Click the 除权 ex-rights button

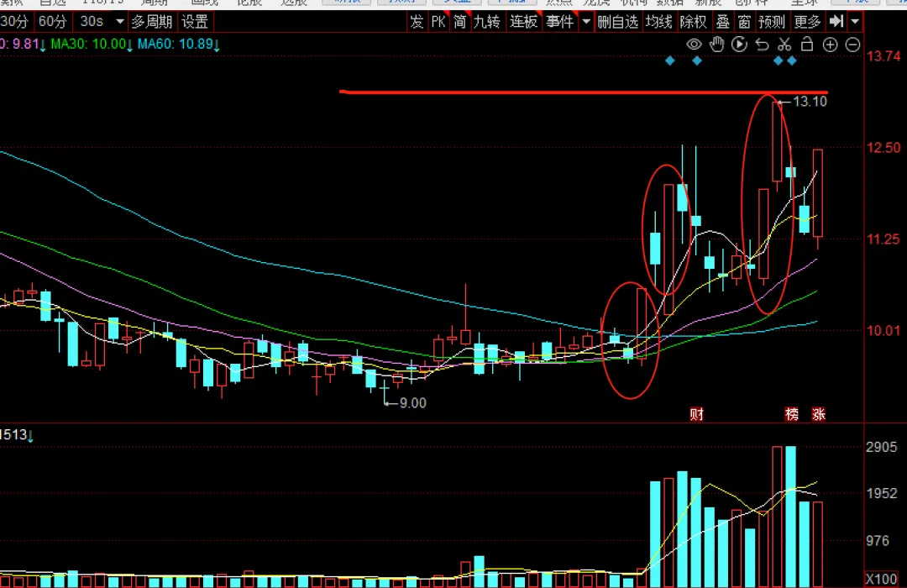coord(694,22)
